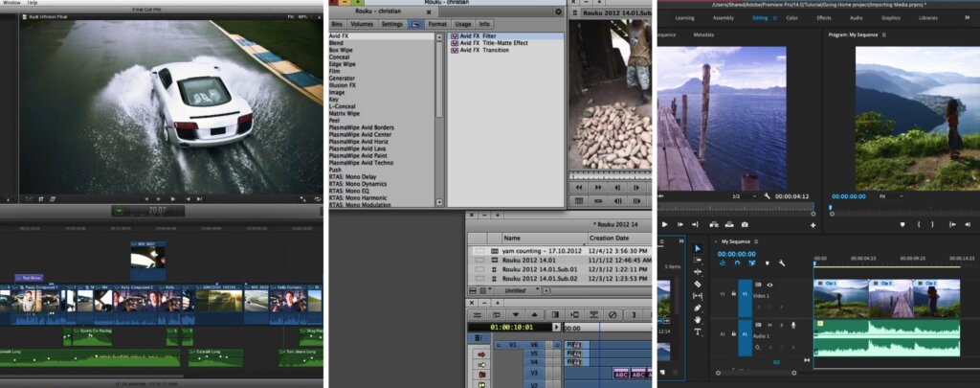Select the Slip tool in Premiere

(698, 296)
